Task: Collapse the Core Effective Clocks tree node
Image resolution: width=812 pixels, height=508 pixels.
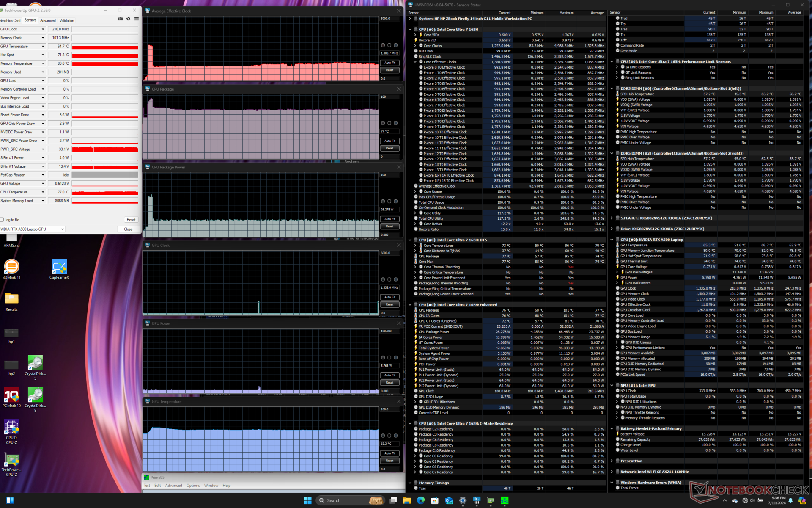Action: click(x=415, y=62)
